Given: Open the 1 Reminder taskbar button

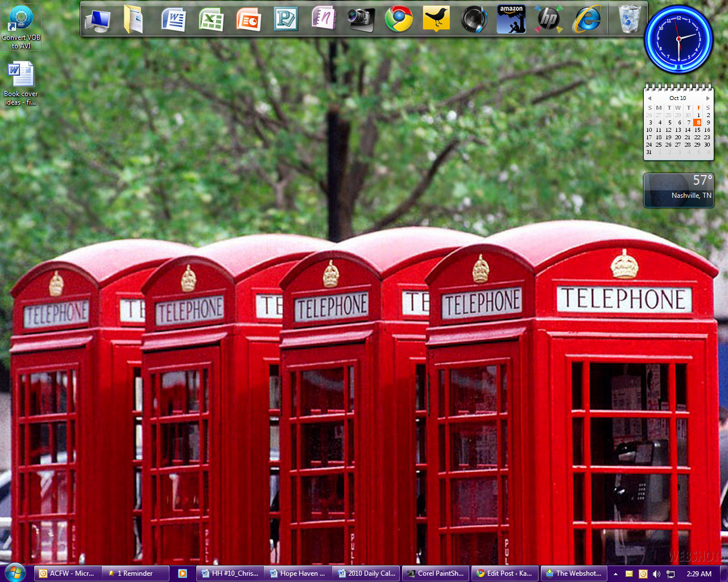Looking at the screenshot, I should (135, 573).
